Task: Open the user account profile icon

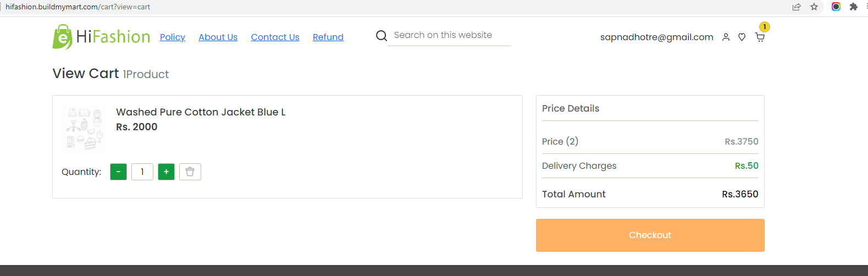Action: (726, 37)
